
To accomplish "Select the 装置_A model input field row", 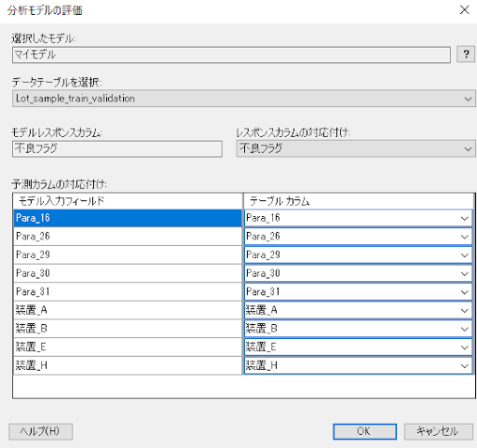I will (128, 310).
